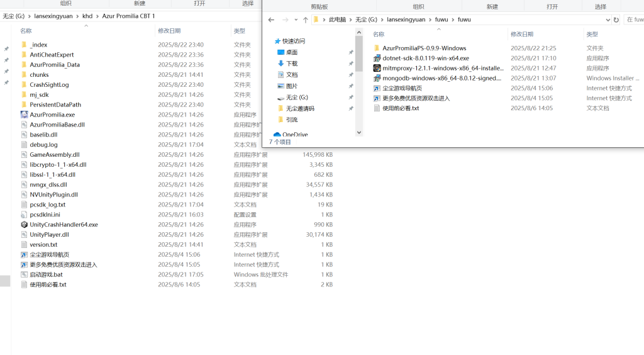The width and height of the screenshot is (644, 355).
Task: Open 文档 in quick access
Action: point(292,74)
